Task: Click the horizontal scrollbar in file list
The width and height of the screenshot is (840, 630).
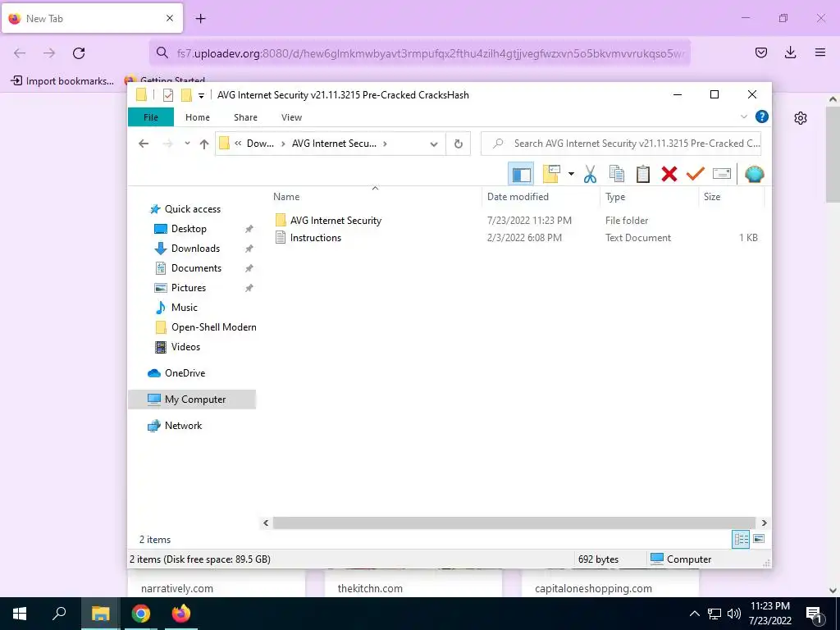Action: [x=514, y=523]
